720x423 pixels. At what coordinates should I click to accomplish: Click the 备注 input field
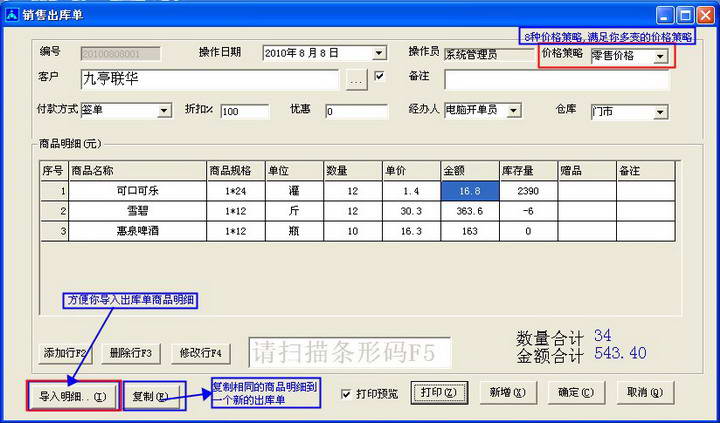pyautogui.click(x=557, y=79)
